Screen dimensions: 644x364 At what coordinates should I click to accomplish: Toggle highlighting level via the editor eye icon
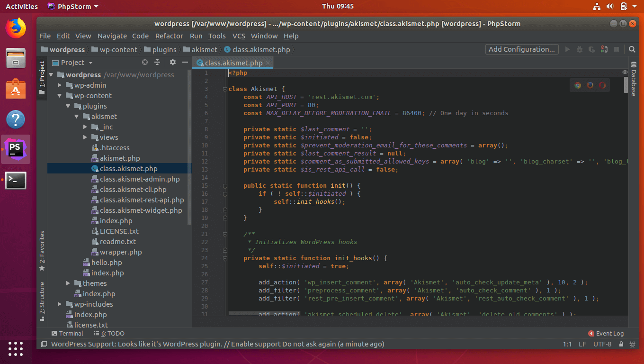pyautogui.click(x=624, y=72)
